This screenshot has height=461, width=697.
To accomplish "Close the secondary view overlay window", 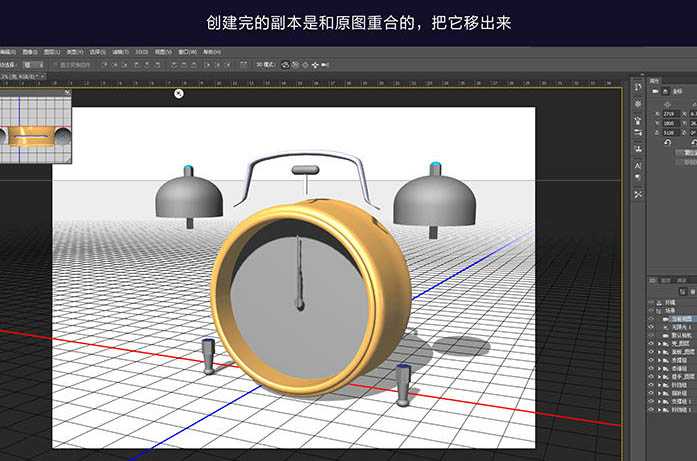I will pos(67,92).
